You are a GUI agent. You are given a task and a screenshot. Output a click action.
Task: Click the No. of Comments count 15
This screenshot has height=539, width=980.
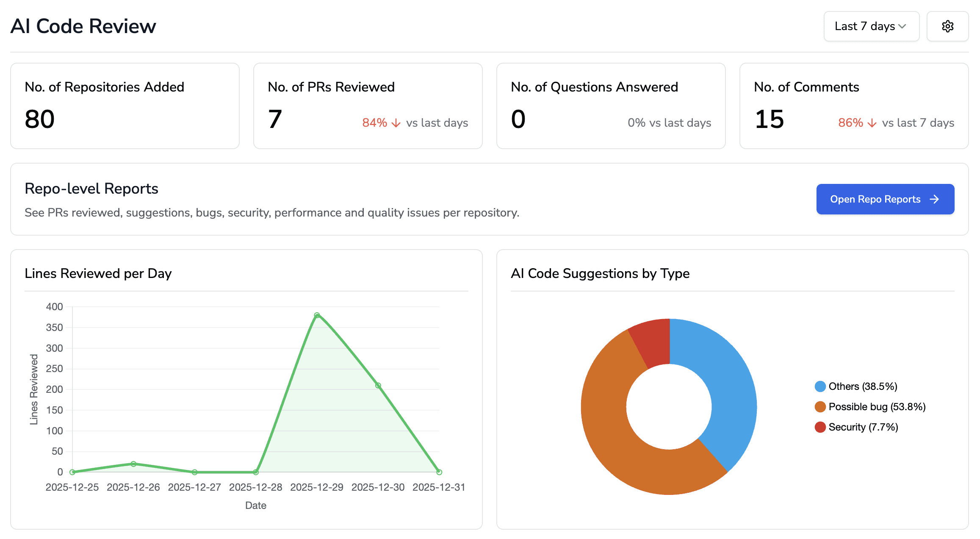[769, 119]
